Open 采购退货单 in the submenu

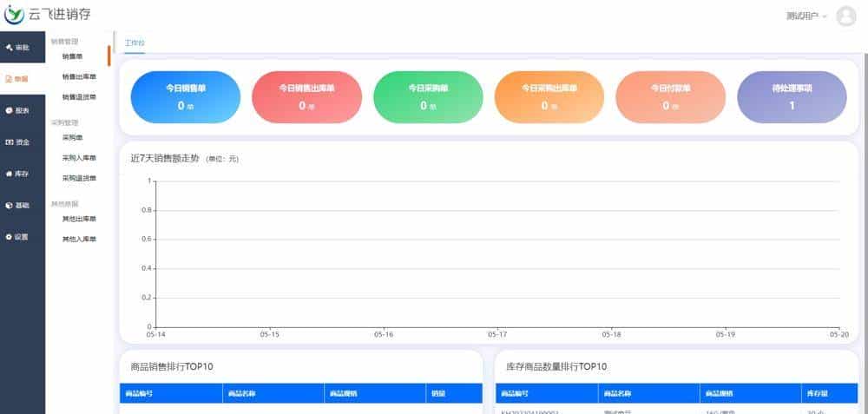(79, 178)
